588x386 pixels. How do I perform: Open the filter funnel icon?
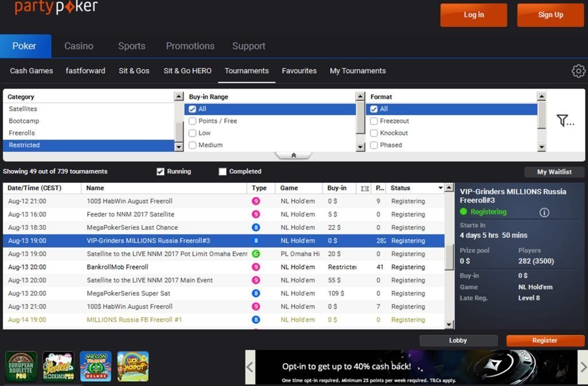[x=565, y=121]
